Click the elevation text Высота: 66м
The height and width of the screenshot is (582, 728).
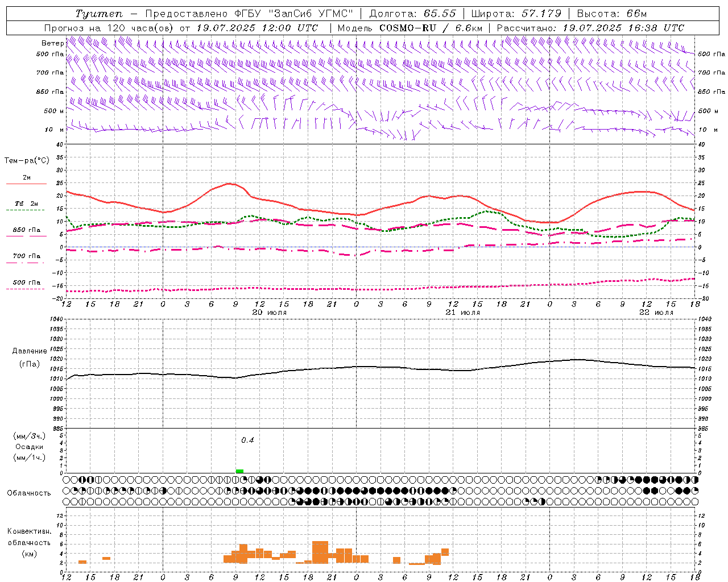pos(612,14)
